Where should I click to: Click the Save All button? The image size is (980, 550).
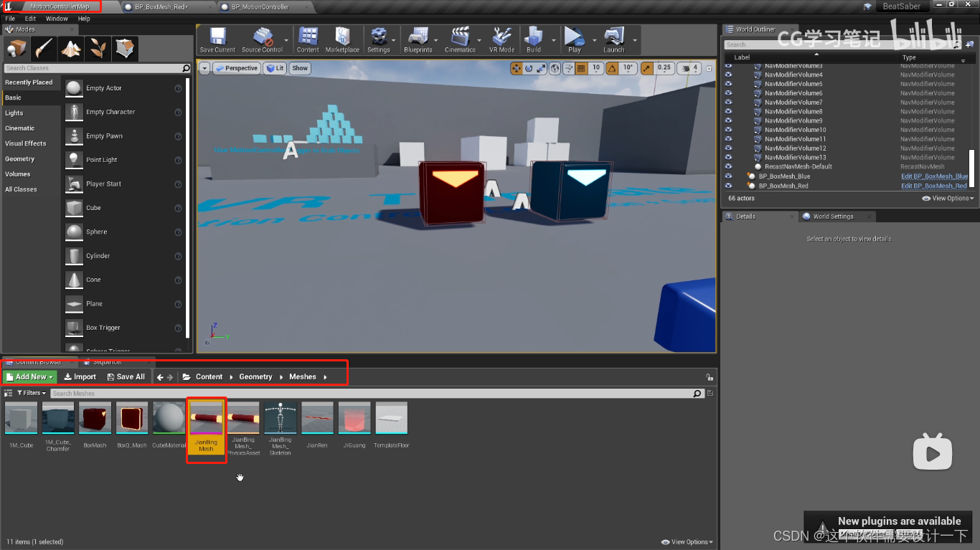click(126, 376)
